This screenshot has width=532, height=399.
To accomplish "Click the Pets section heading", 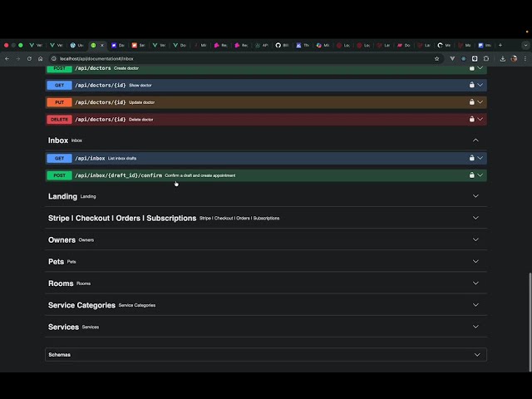I will click(56, 262).
